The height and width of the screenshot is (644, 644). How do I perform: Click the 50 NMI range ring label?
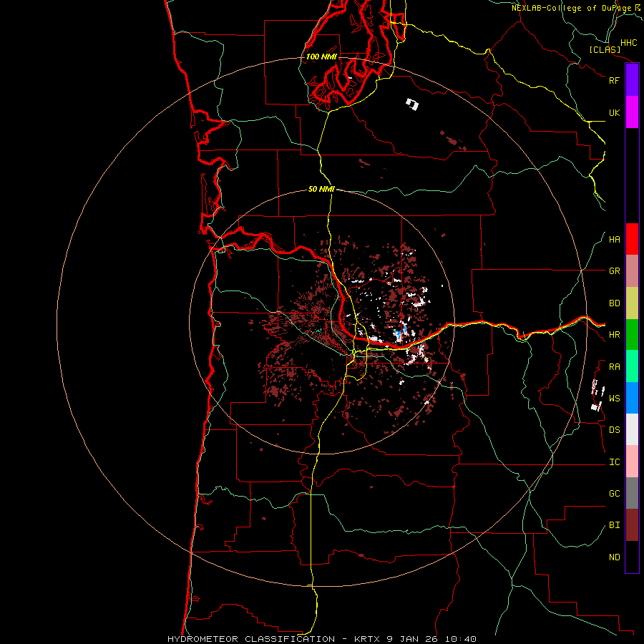pos(321,189)
